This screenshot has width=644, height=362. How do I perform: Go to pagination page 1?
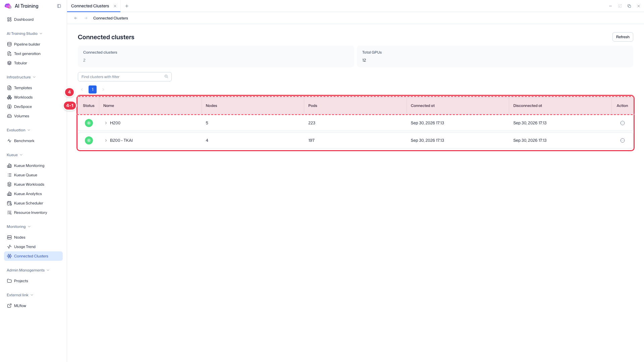click(x=93, y=89)
